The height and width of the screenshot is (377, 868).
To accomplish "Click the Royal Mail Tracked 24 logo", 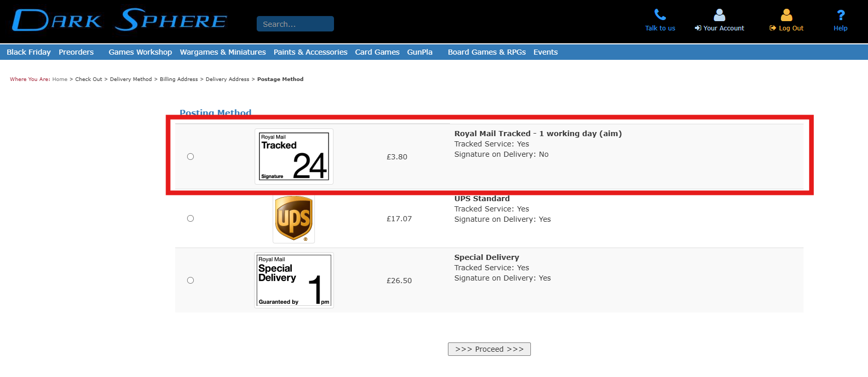I will 294,156.
